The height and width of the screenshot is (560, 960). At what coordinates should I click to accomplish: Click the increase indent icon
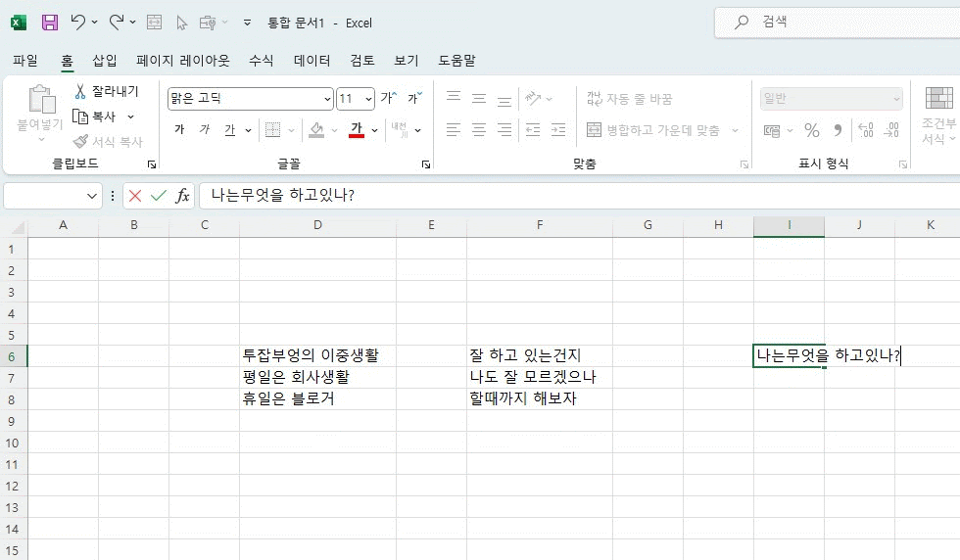click(558, 130)
